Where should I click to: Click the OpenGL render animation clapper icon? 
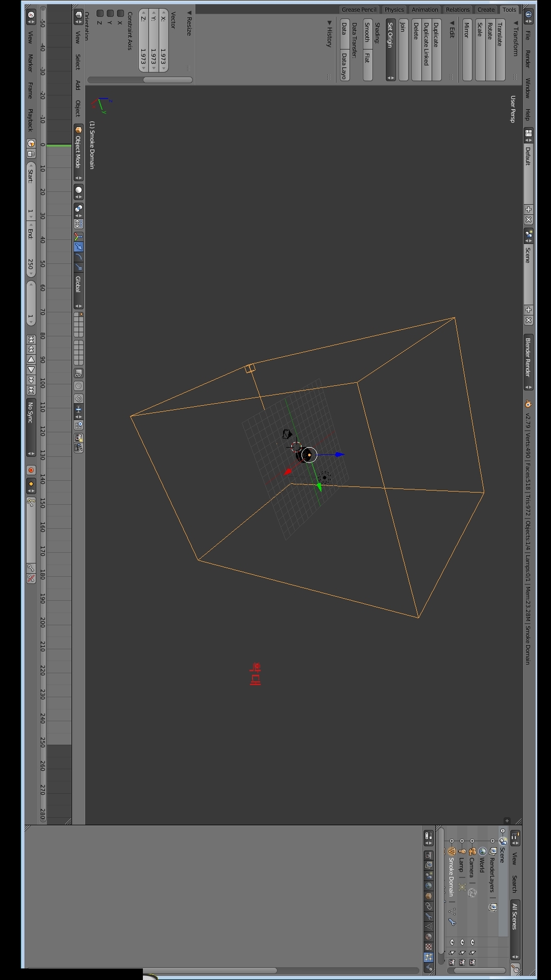click(79, 448)
